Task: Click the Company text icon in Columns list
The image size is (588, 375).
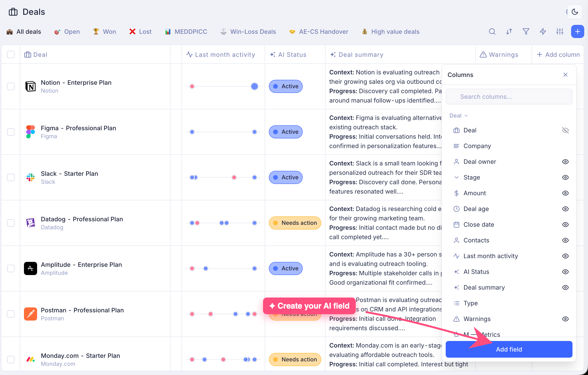Action: (456, 146)
